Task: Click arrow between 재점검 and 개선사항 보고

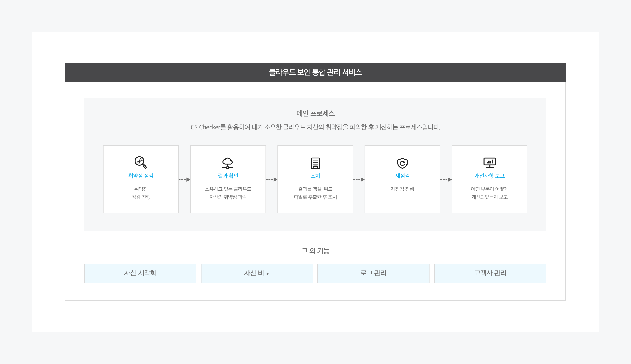Action: (446, 180)
